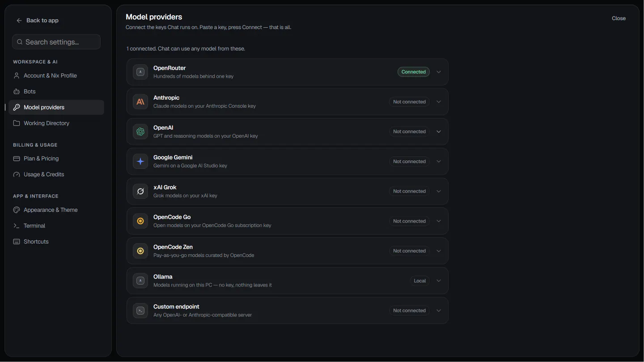Screen dimensions: 644x362
Task: Open the Bots settings page
Action: tap(56, 92)
